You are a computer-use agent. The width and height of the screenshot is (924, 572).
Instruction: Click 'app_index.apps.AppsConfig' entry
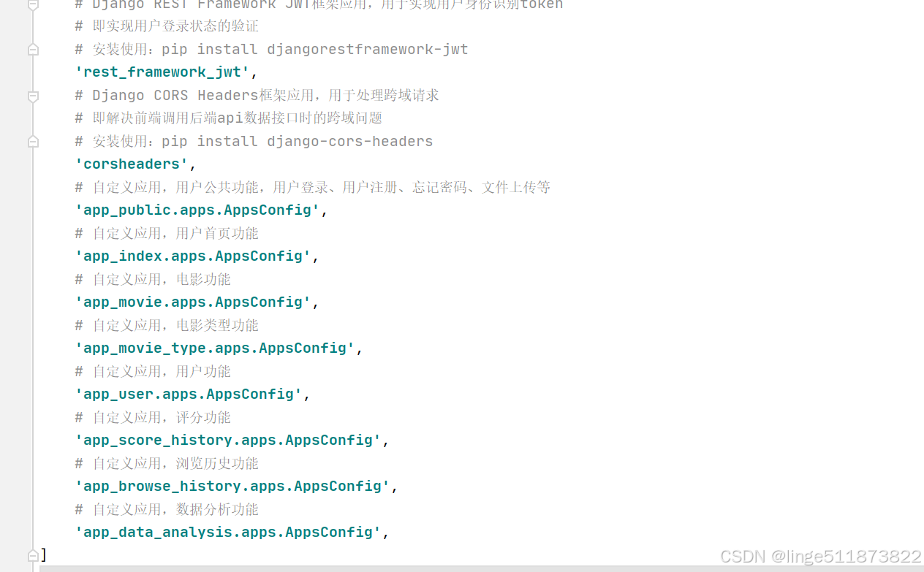[x=193, y=256]
